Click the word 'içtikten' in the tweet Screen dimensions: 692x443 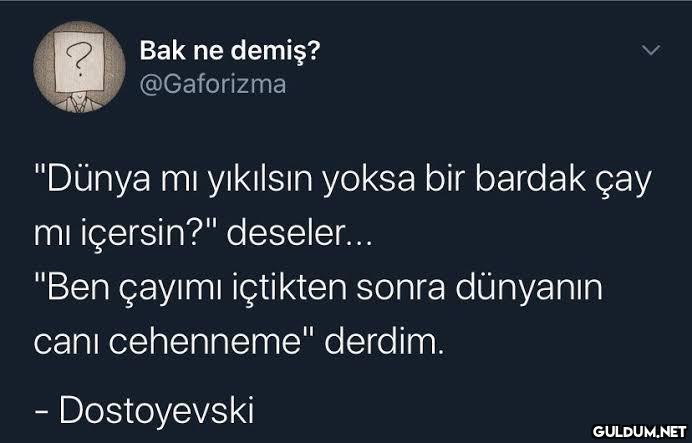click(290, 288)
